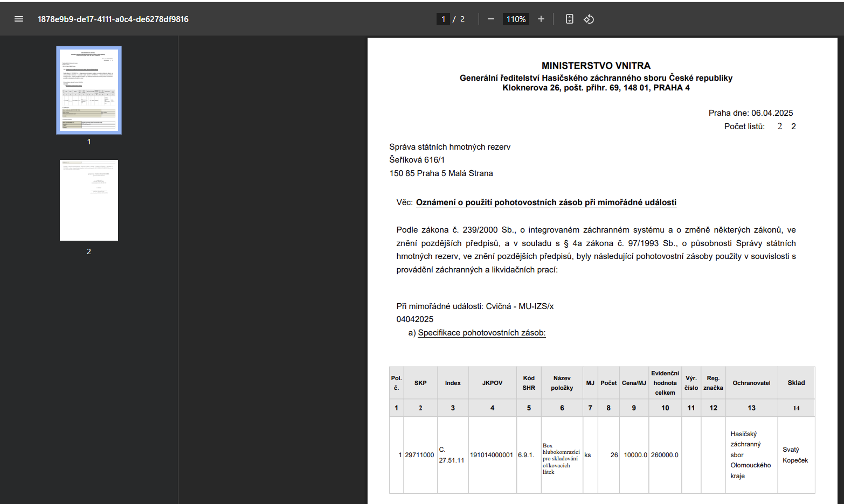Click the 'Svatý Kopeček' warehouse cell
844x504 pixels.
click(x=795, y=455)
